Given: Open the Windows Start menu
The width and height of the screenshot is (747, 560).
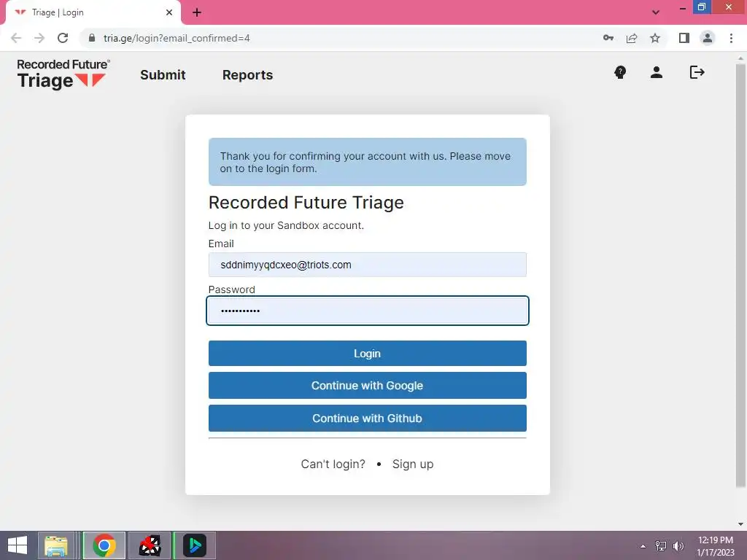Looking at the screenshot, I should coord(18,545).
